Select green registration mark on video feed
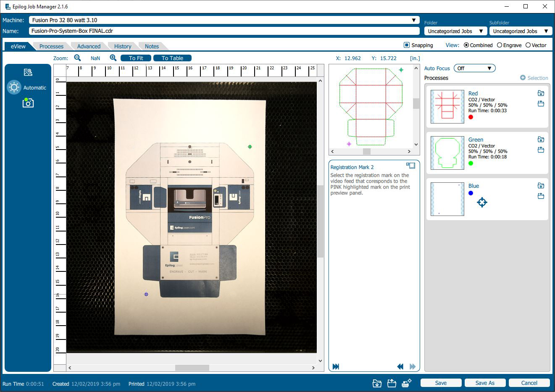The width and height of the screenshot is (555, 392). click(x=250, y=147)
